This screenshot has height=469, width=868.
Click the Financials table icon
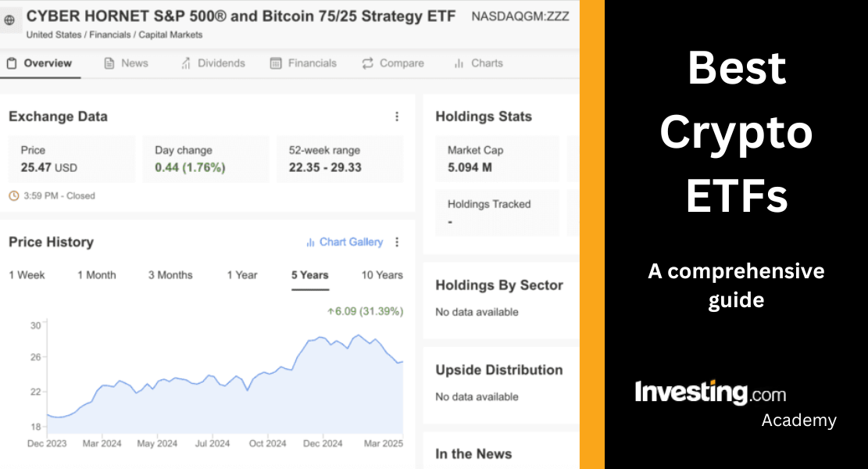coord(276,63)
